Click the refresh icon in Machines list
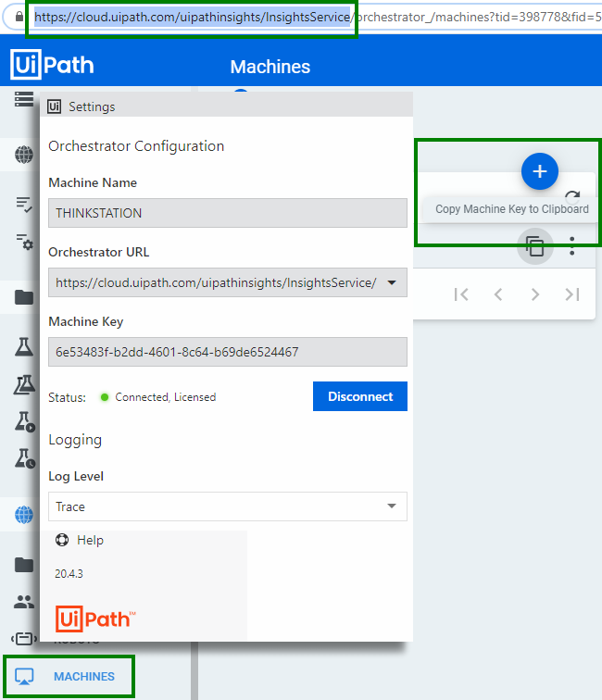This screenshot has height=700, width=602. click(572, 195)
